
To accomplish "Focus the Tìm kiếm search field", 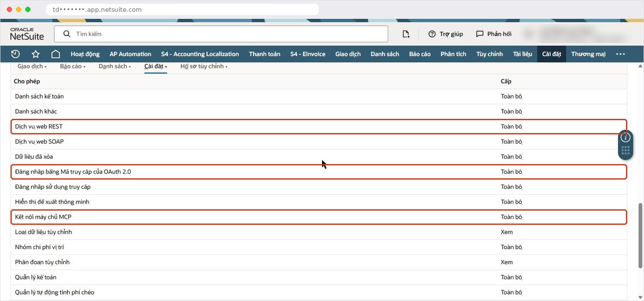I will coord(221,34).
